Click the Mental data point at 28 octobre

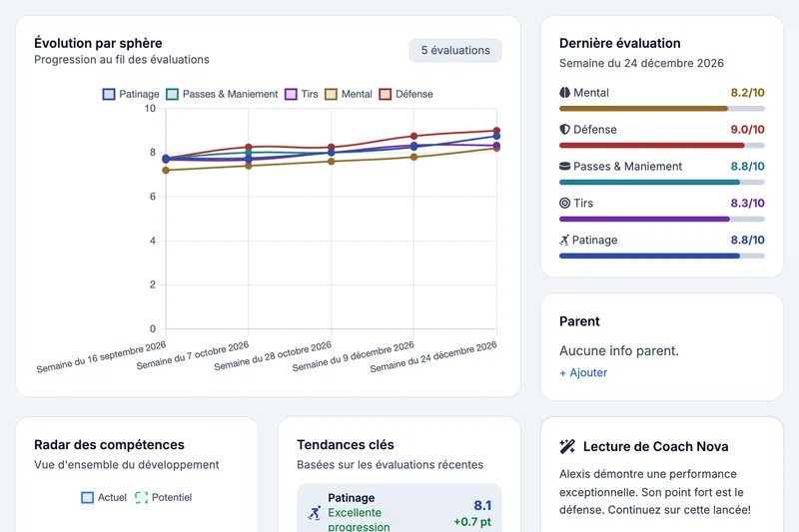pyautogui.click(x=332, y=162)
